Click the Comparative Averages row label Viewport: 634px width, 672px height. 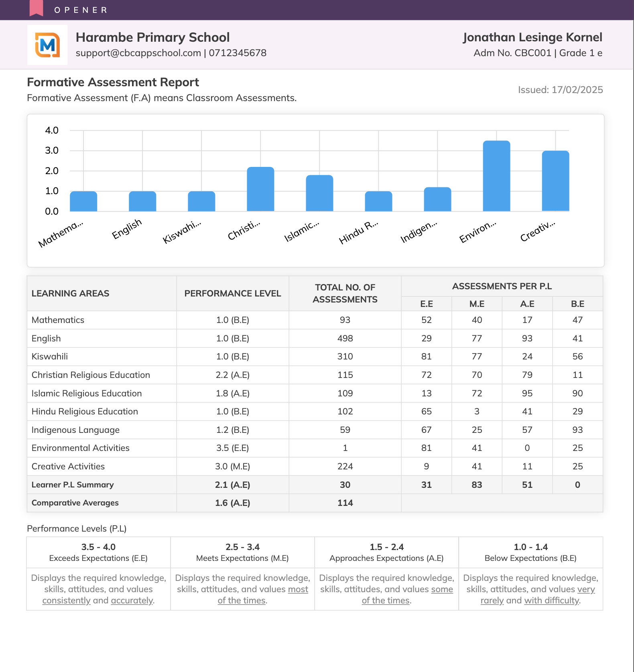click(75, 503)
